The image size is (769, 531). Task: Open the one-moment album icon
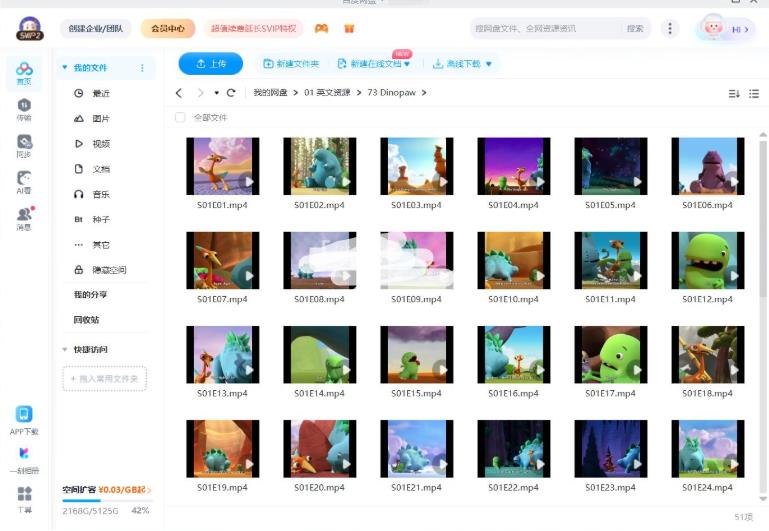click(24, 460)
